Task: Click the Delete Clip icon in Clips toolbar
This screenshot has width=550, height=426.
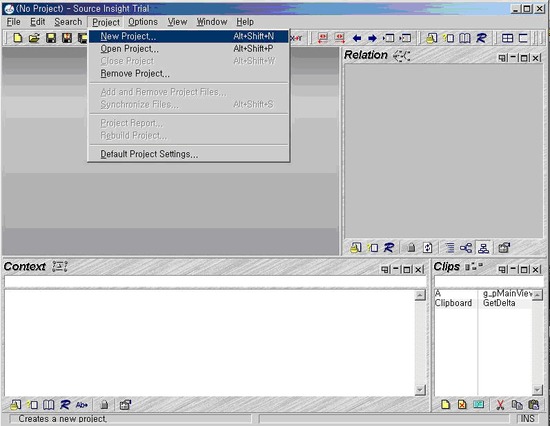Action: pos(462,405)
